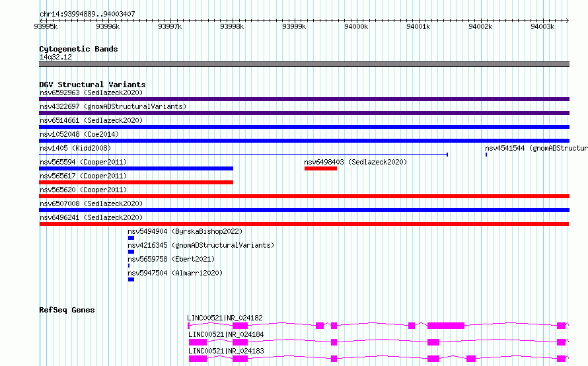Click the red nsv565620 (Cooper2011) bar
This screenshot has width=588, height=366.
pos(304,196)
